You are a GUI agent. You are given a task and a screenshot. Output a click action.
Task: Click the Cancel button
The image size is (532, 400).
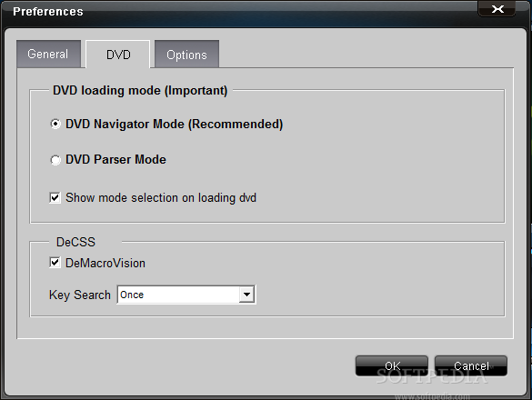[471, 365]
